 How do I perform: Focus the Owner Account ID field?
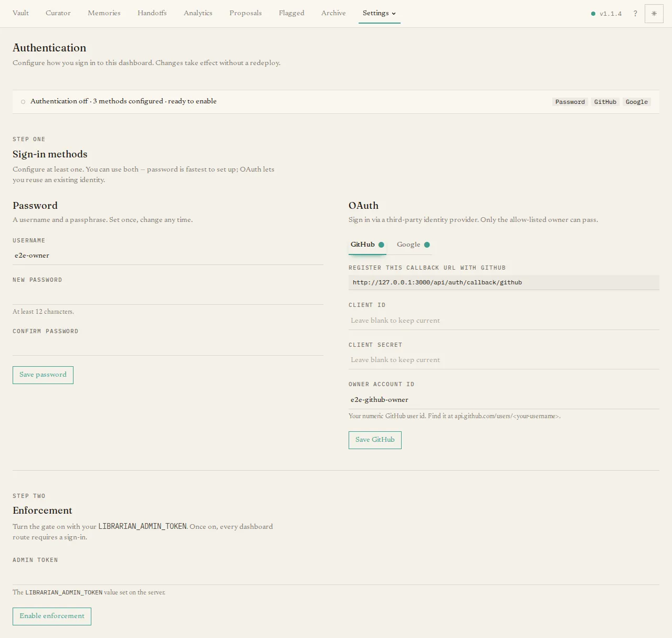(504, 400)
